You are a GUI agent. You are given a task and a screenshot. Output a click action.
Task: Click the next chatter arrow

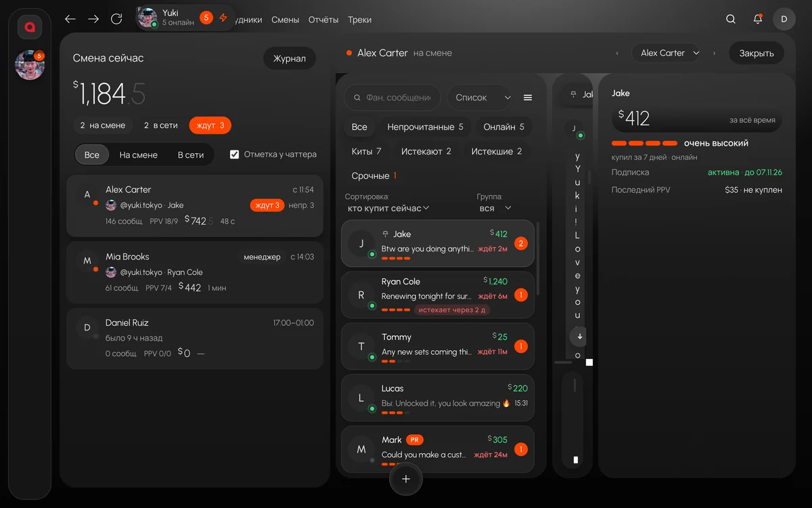pyautogui.click(x=714, y=53)
